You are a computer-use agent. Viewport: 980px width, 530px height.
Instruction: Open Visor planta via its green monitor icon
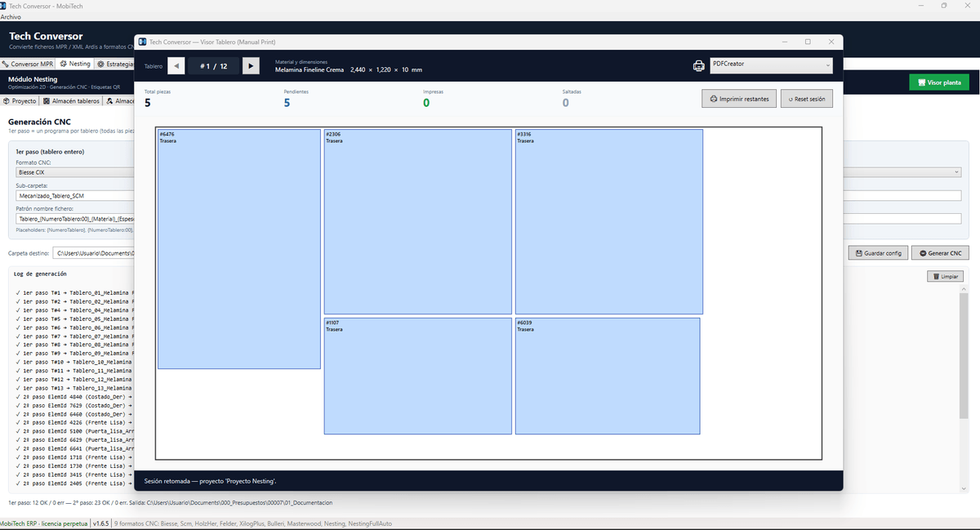[922, 82]
